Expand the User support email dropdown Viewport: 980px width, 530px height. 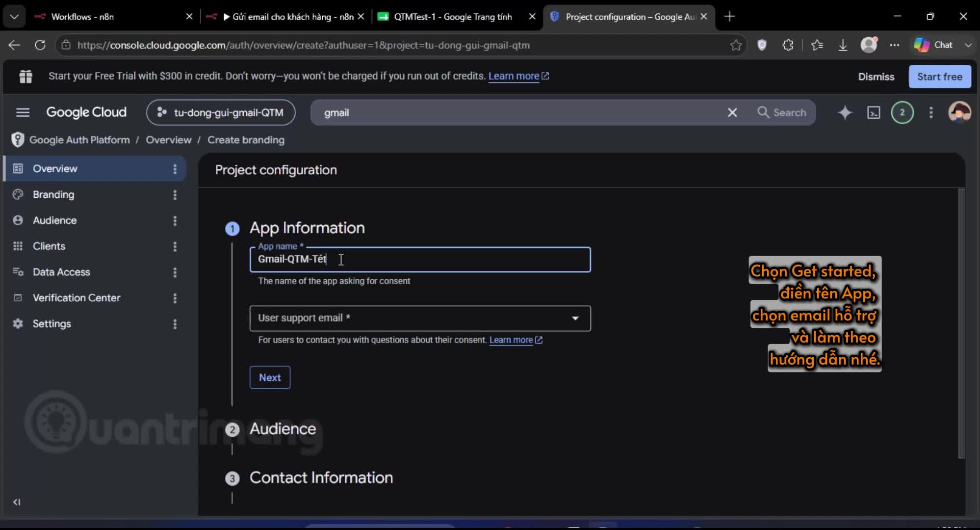(420, 318)
